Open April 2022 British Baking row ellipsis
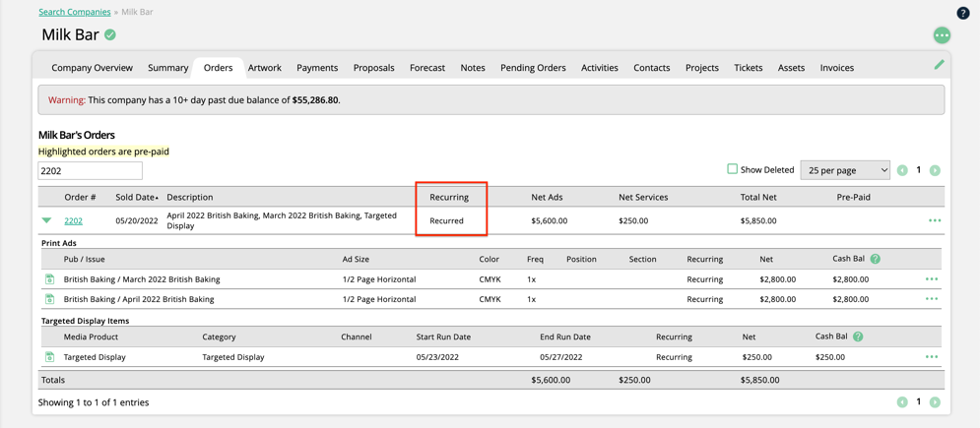The height and width of the screenshot is (428, 980). tap(932, 299)
